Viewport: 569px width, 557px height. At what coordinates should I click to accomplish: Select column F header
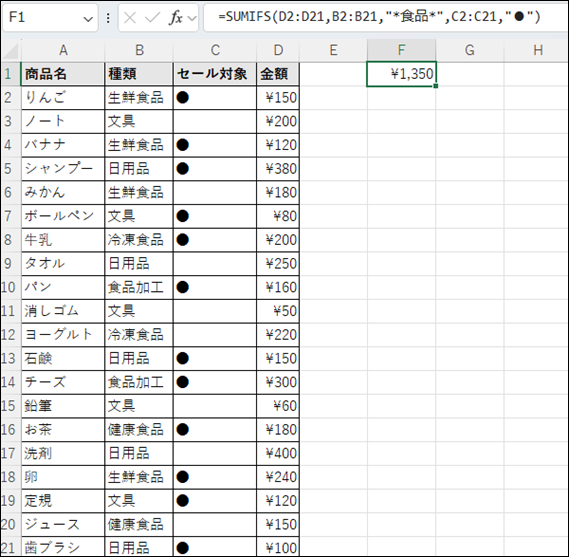point(401,50)
